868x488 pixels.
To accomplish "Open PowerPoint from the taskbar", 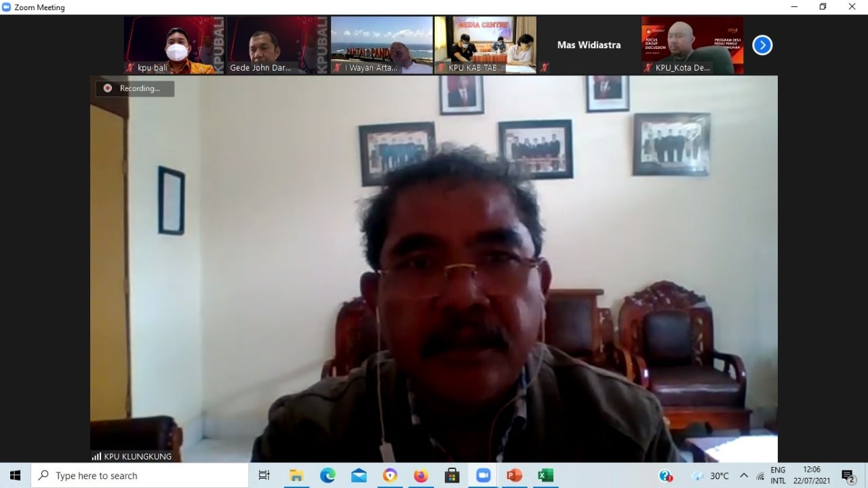I will (x=514, y=476).
